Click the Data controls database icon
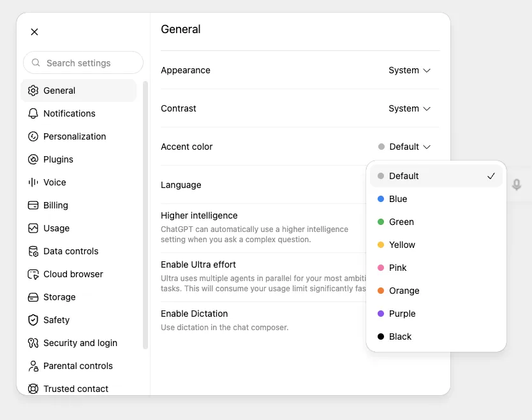The width and height of the screenshot is (532, 420). 33,251
